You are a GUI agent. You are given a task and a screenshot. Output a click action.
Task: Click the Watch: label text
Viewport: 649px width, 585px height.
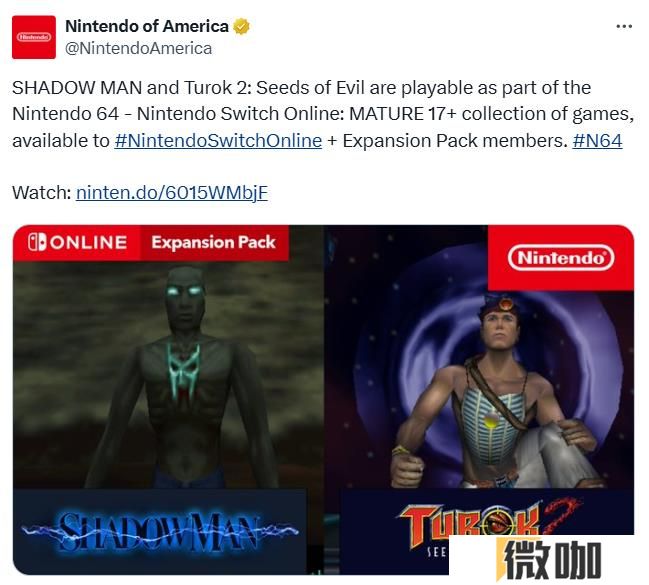click(42, 193)
